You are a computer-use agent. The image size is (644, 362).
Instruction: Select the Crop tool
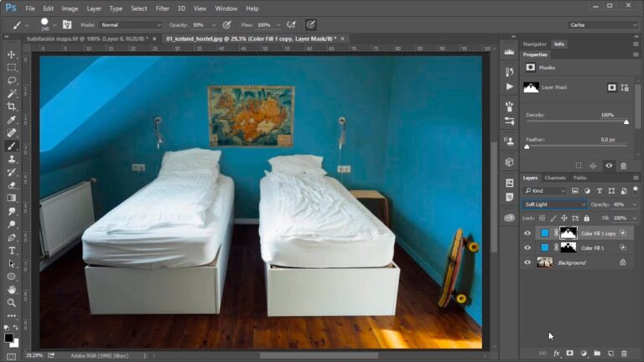coord(12,106)
